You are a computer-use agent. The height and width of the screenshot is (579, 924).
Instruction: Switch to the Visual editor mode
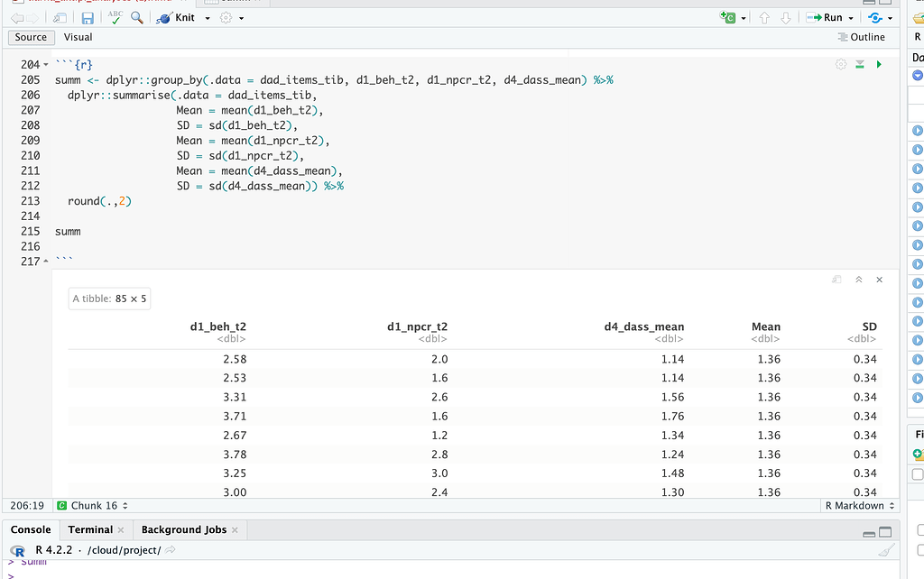point(78,37)
